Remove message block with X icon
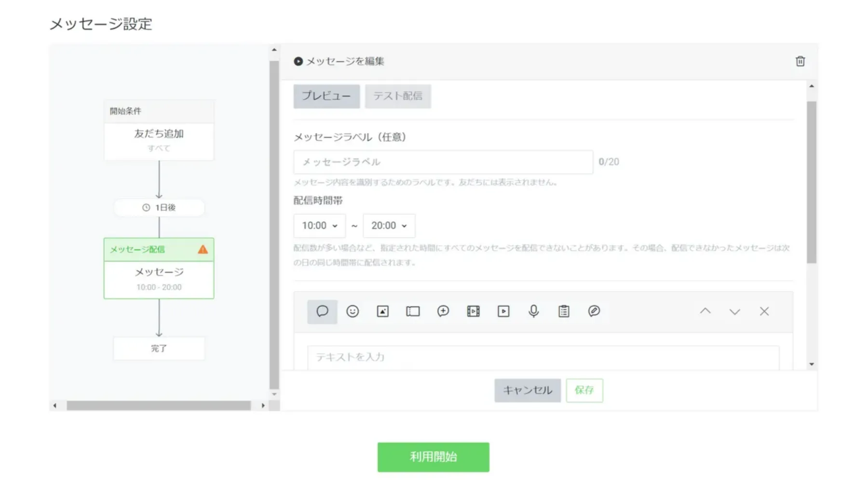The image size is (868, 482). click(764, 311)
